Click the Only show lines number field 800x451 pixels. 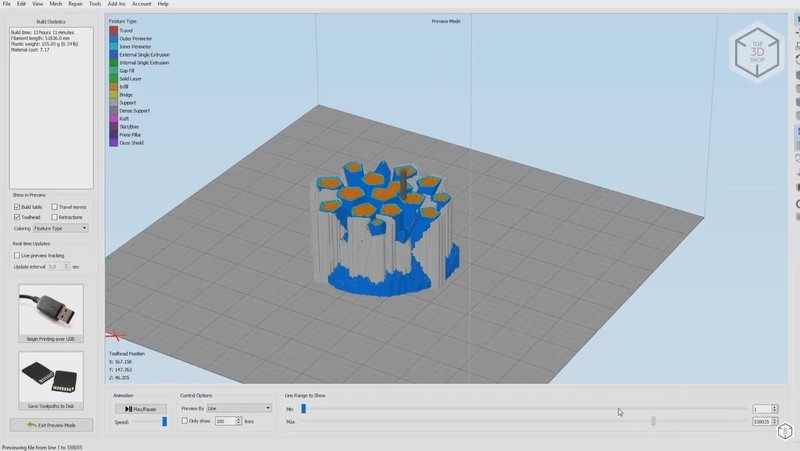click(224, 421)
